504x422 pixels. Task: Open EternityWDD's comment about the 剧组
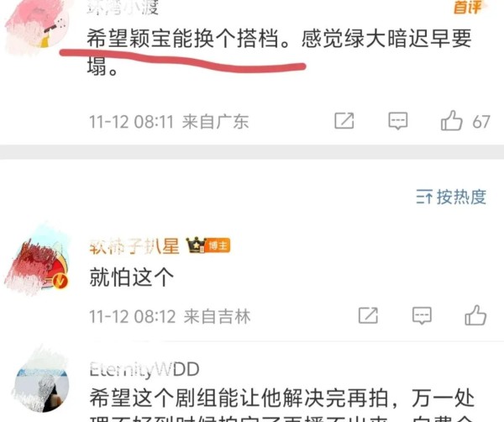281,405
